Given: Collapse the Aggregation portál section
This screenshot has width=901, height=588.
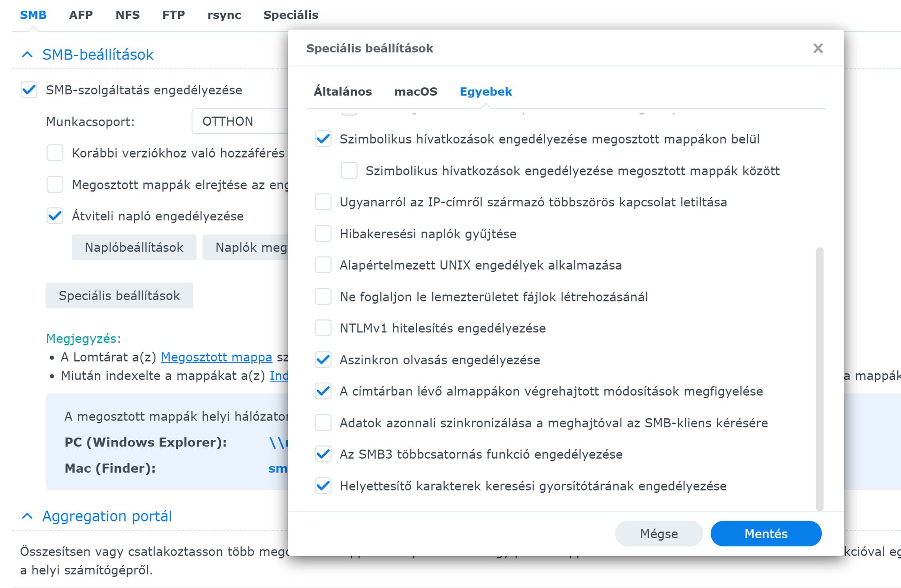Looking at the screenshot, I should tap(28, 516).
